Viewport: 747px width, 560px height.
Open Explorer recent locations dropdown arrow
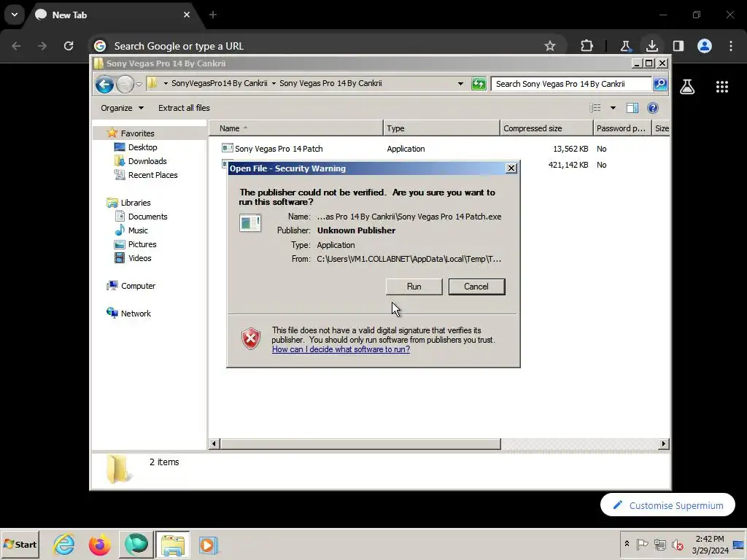(x=139, y=85)
